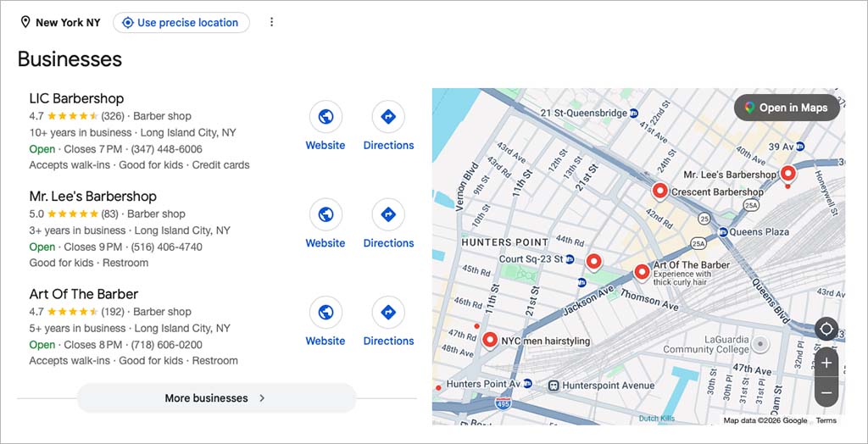Click Use precise location button

tap(181, 23)
